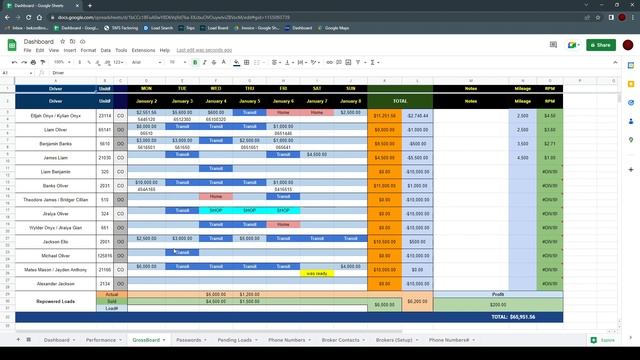
Task: Toggle italic formatting
Action: pos(204,62)
